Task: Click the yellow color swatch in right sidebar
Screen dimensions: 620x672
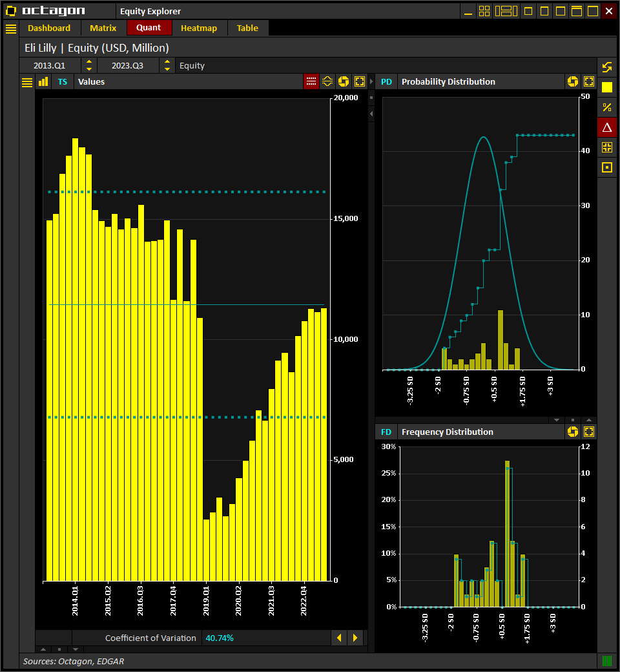Action: pos(606,87)
